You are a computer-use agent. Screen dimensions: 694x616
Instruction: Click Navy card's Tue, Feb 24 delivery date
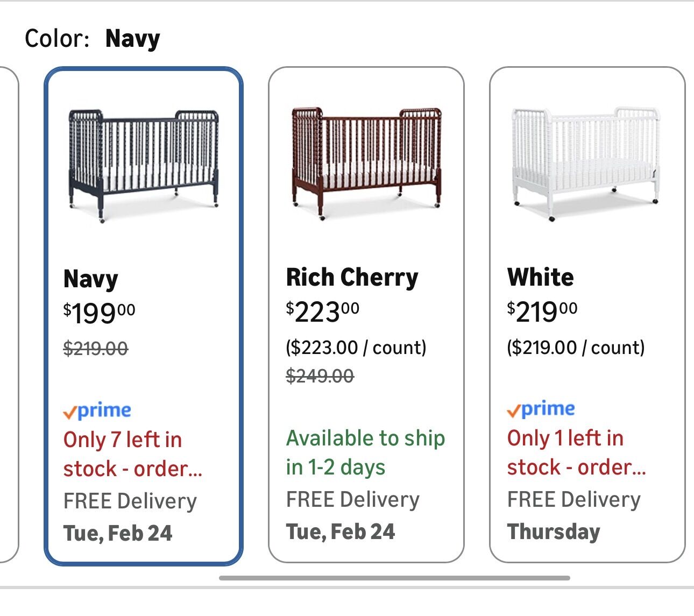coord(118,533)
